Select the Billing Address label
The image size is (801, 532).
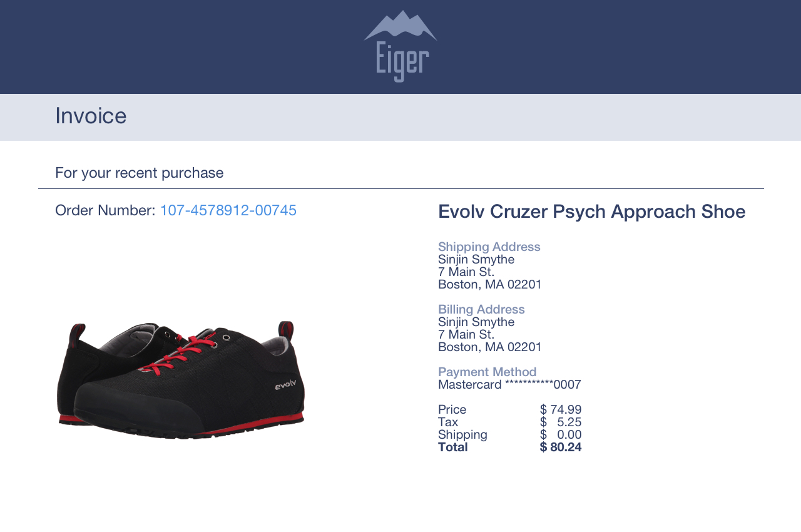click(481, 309)
